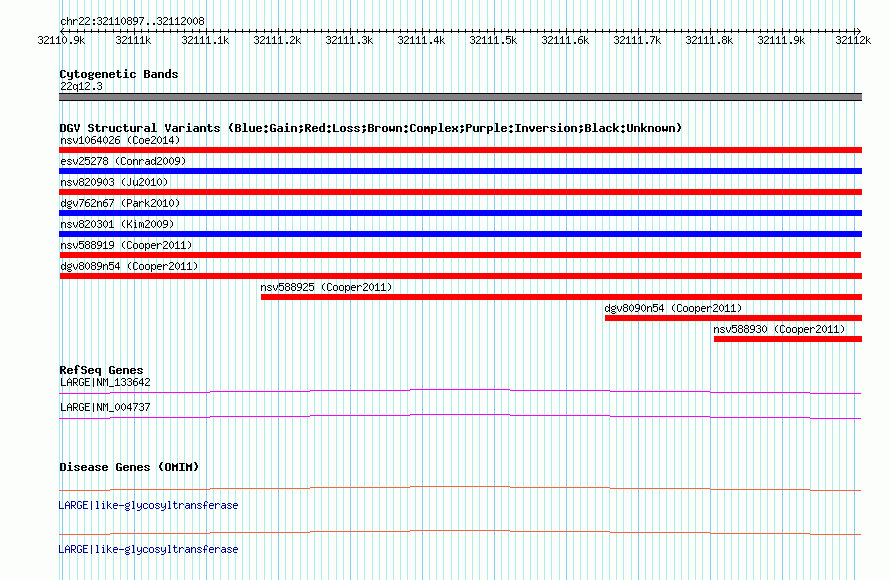Viewport: 890px width, 580px height.
Task: Select the red bar under nsv820903
Action: point(460,192)
